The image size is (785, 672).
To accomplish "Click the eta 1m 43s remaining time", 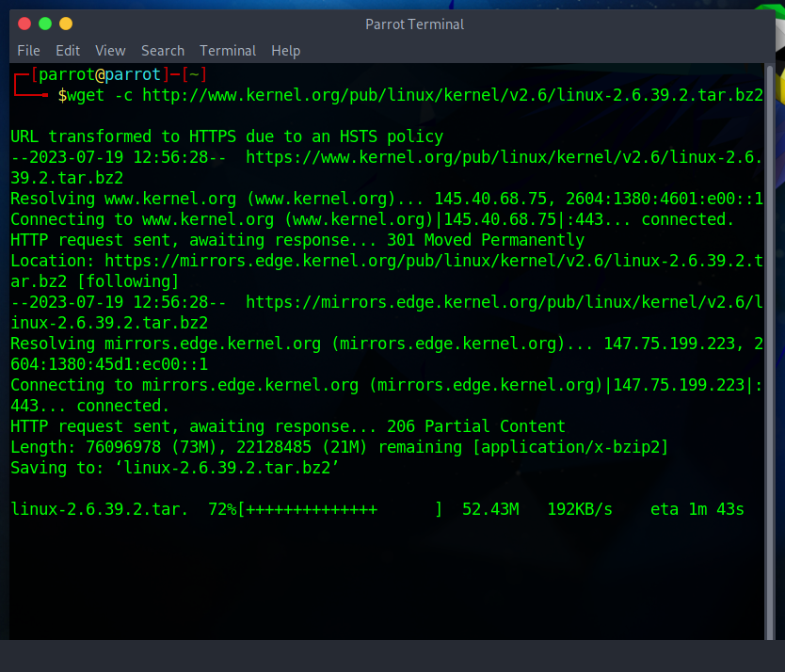I will (x=697, y=509).
